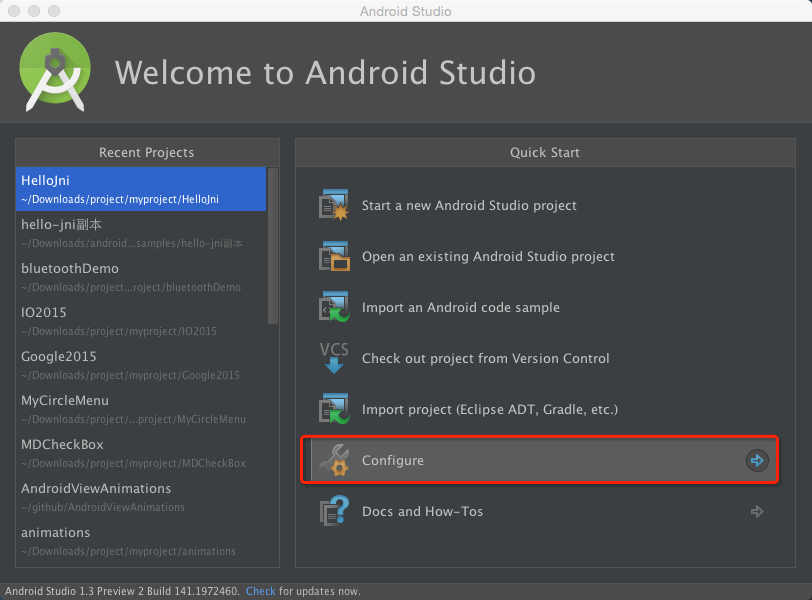Image resolution: width=812 pixels, height=600 pixels.
Task: Check out project from Version Control
Action: pyautogui.click(x=486, y=358)
